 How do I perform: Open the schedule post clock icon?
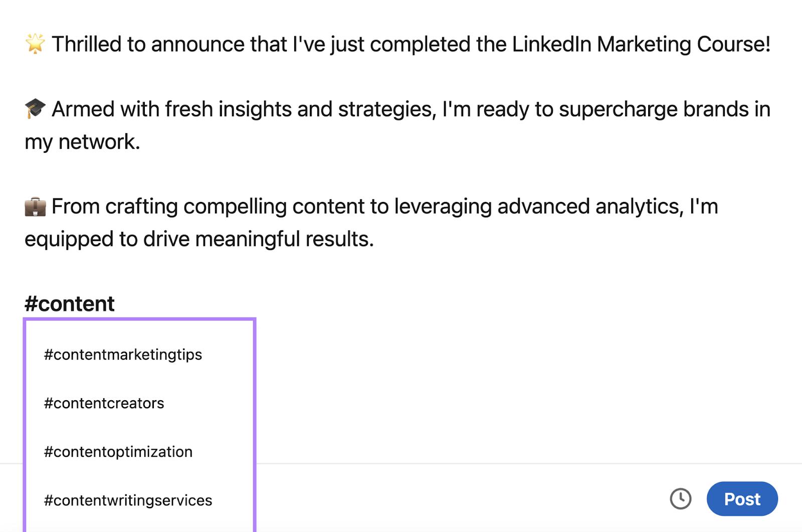click(x=680, y=499)
